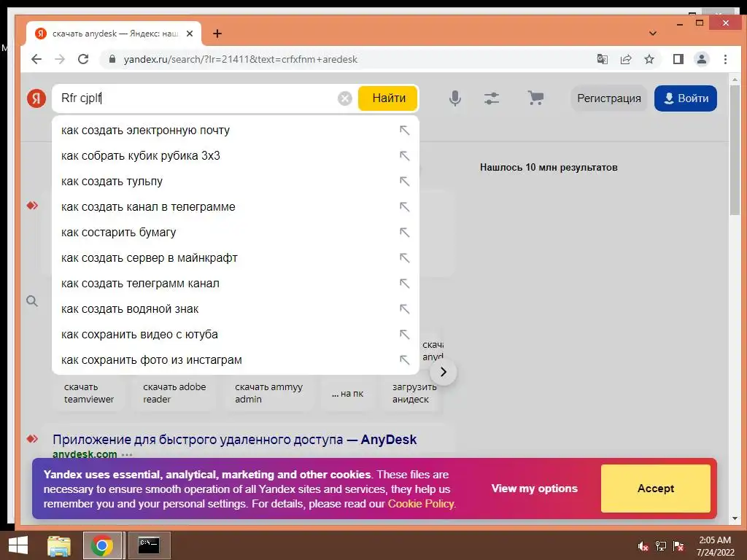Screen dimensions: 747x560
Task: Insert suggestion arrow for телеграмм канал
Action: [x=404, y=284]
